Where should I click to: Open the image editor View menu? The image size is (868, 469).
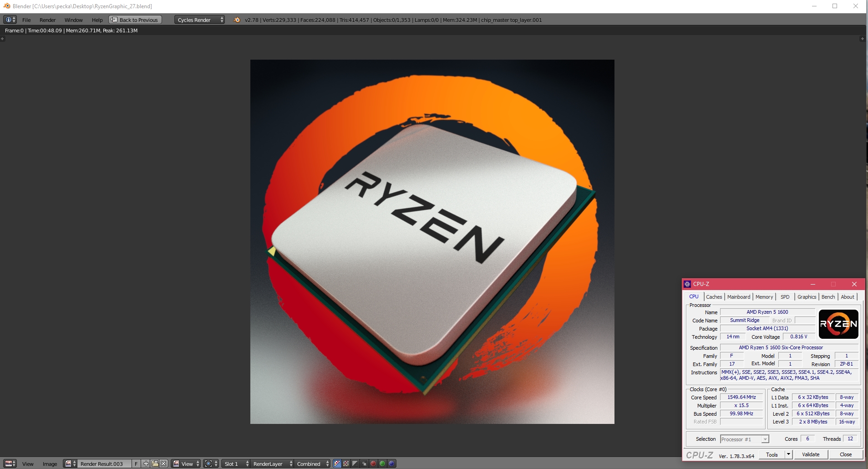[28, 464]
